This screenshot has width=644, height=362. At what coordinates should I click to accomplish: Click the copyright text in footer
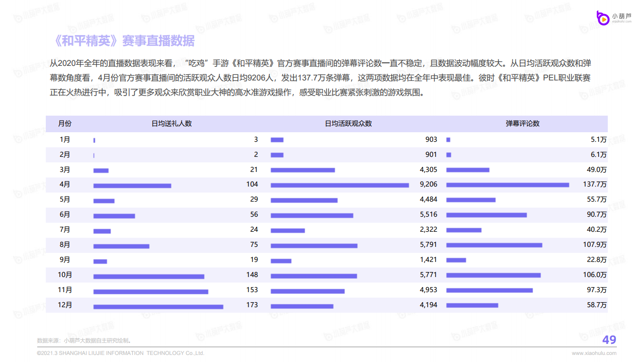(x=121, y=353)
